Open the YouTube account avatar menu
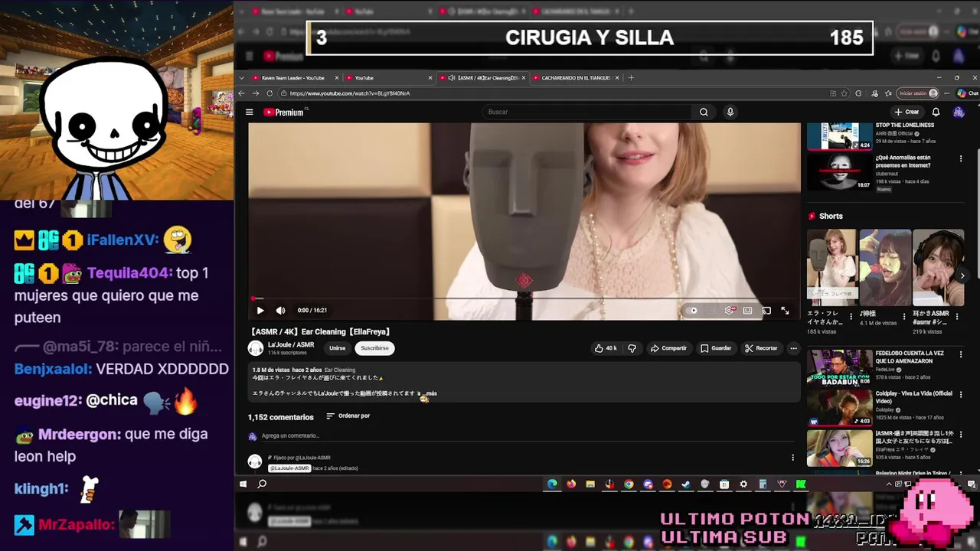Image resolution: width=980 pixels, height=551 pixels. tap(959, 112)
